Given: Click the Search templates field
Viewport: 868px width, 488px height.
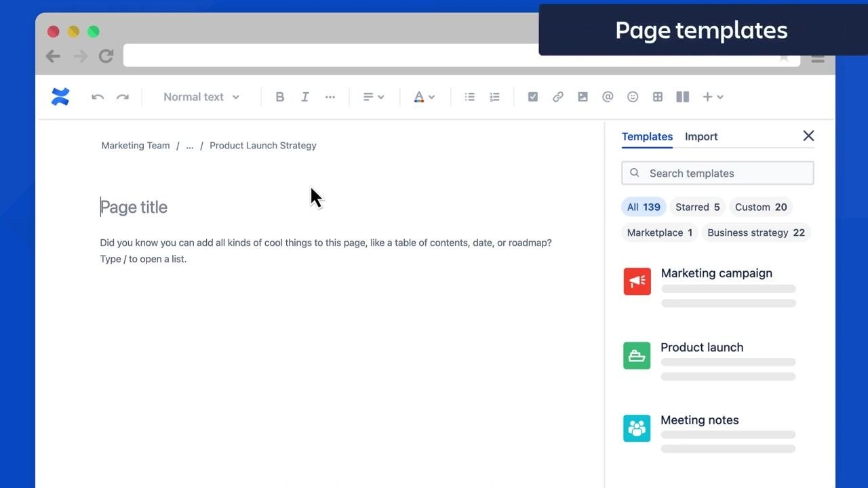Looking at the screenshot, I should point(717,173).
